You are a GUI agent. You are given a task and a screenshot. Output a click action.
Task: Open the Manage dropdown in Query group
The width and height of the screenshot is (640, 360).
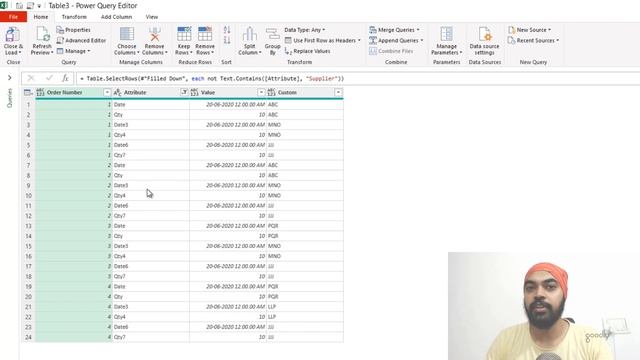coord(73,51)
